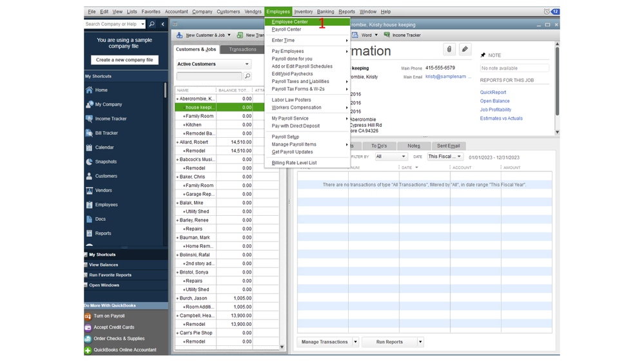Open the Home shortcut icon

(89, 90)
